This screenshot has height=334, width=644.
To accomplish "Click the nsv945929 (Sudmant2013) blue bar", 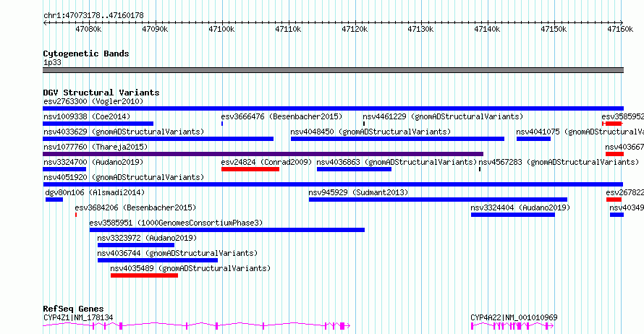I will [438, 200].
